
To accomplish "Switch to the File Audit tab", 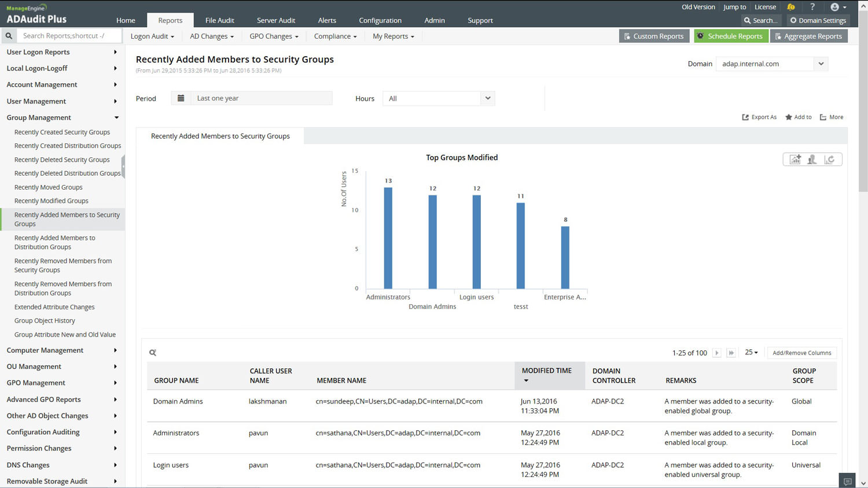I will (219, 20).
